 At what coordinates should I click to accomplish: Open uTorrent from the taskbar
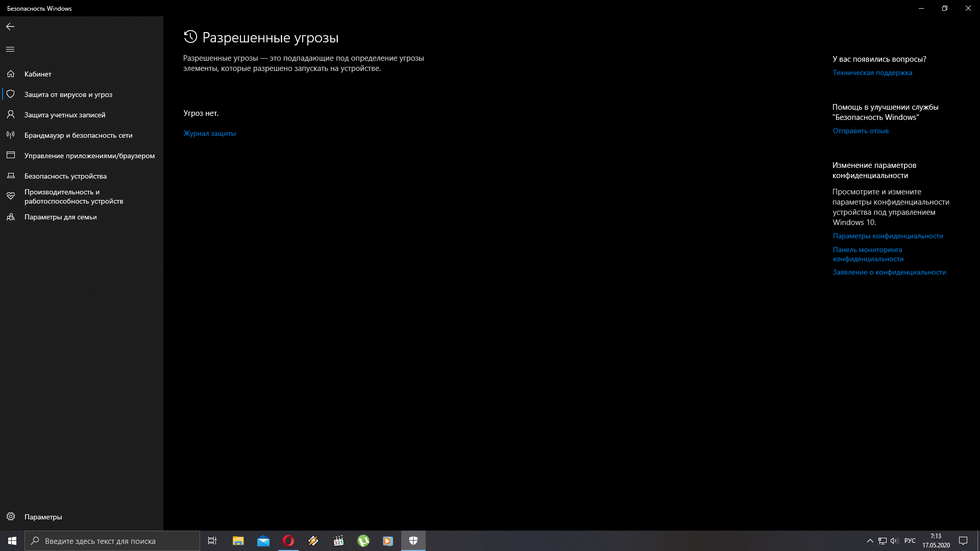pos(363,541)
